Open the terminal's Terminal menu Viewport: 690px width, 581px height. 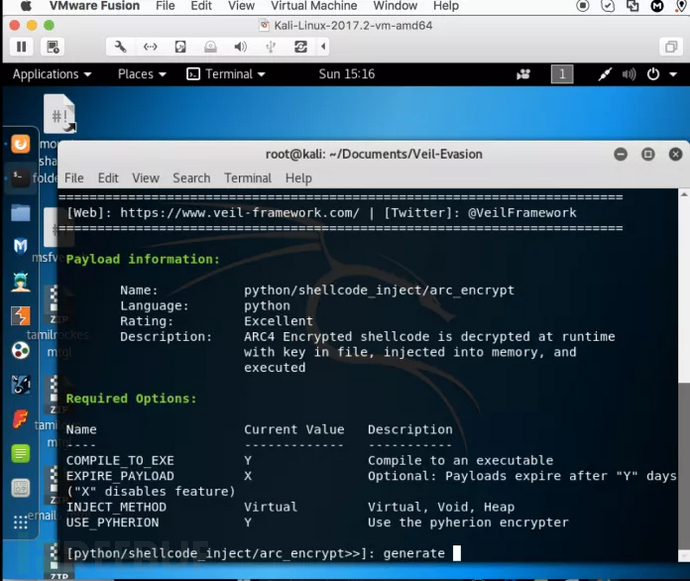(x=248, y=178)
